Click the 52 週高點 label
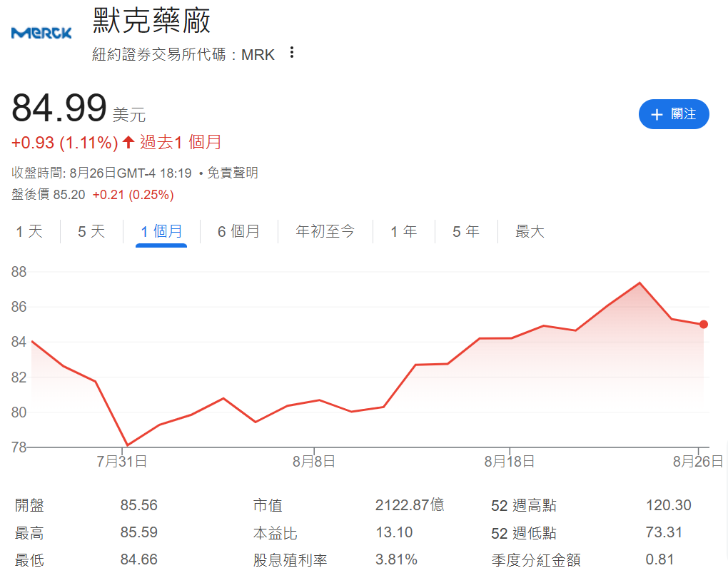 (x=524, y=505)
